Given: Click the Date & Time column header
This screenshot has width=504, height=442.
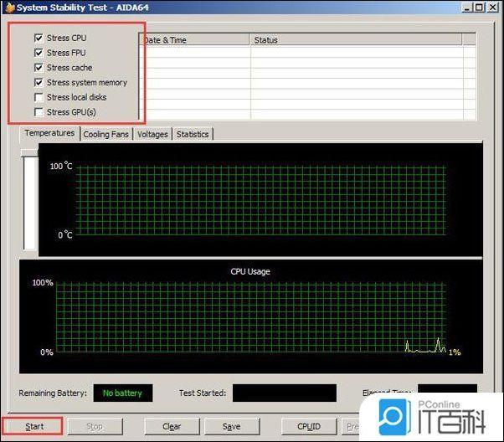Looking at the screenshot, I should pos(194,40).
